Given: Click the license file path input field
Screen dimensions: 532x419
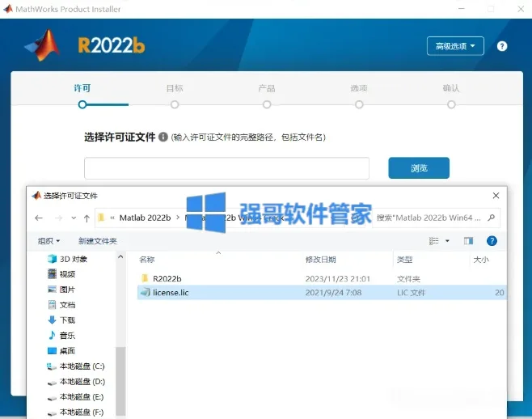Looking at the screenshot, I should pos(226,168).
